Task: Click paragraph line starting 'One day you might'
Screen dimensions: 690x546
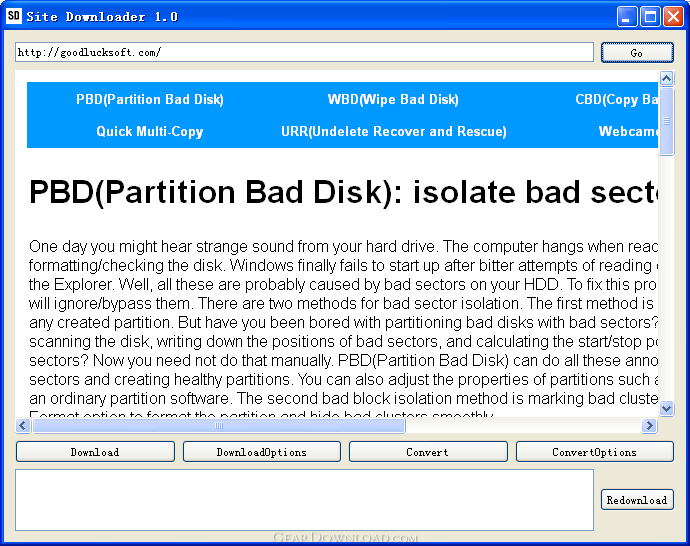Action: 343,246
